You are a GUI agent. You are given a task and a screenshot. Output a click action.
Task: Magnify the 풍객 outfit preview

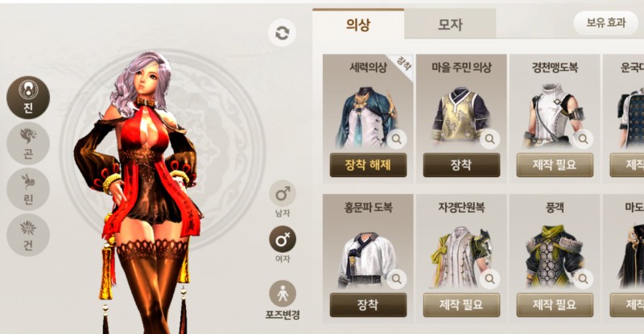coord(583,279)
